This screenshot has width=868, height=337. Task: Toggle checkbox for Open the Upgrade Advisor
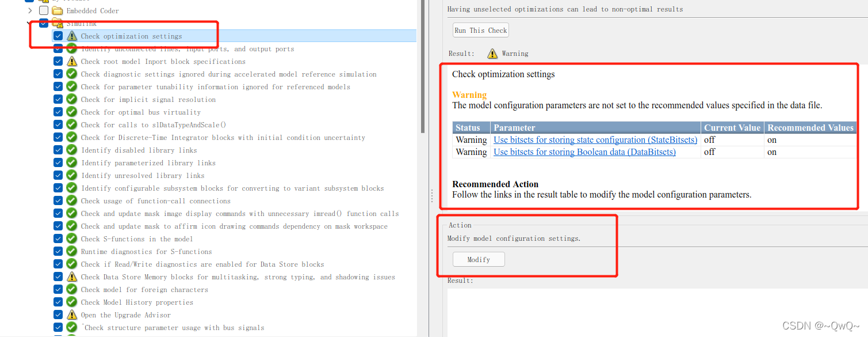58,315
